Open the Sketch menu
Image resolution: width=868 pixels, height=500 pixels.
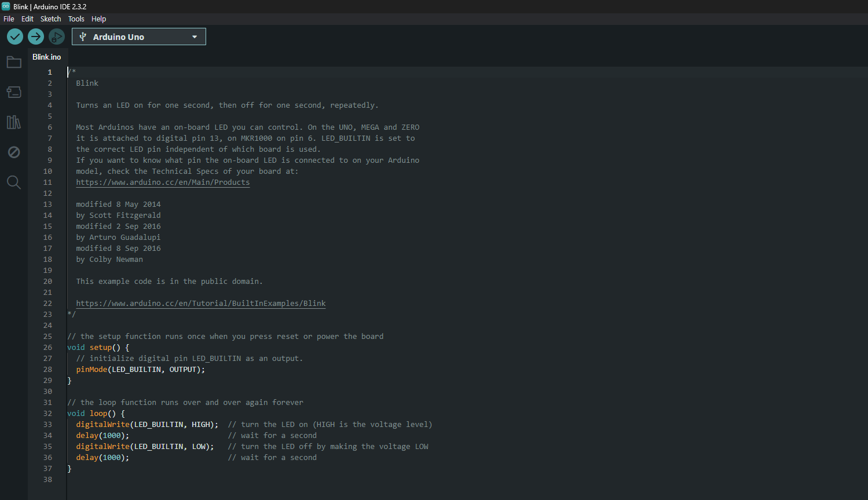click(x=50, y=19)
